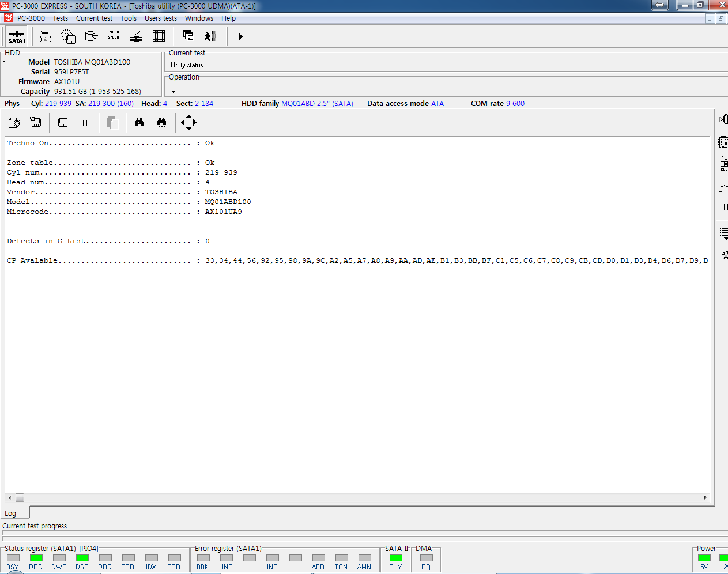Open the grid sector map icon
Image resolution: width=728 pixels, height=574 pixels.
[159, 36]
